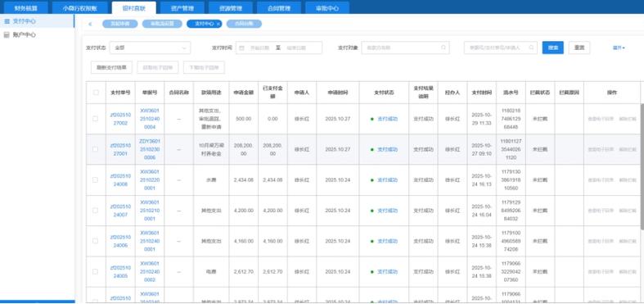Click the 2,612.70 applied amount cell
This screenshot has width=644, height=304.
(244, 272)
